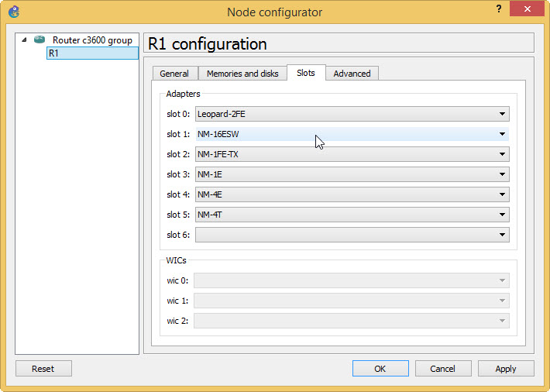The width and height of the screenshot is (550, 392).
Task: Click the help question mark button
Action: [499, 9]
